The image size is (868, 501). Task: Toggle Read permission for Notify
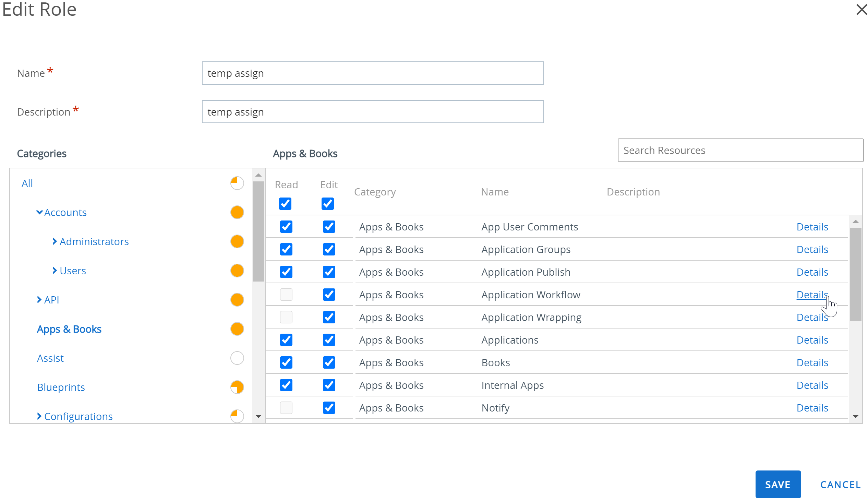[286, 407]
